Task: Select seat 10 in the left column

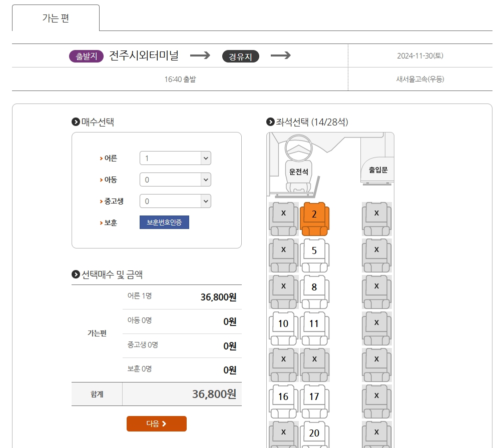Action: click(x=283, y=323)
